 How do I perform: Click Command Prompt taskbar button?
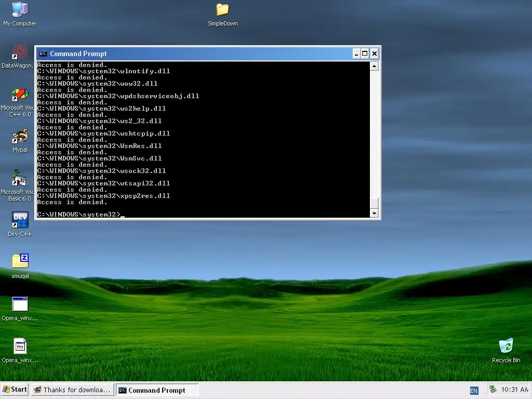[157, 390]
